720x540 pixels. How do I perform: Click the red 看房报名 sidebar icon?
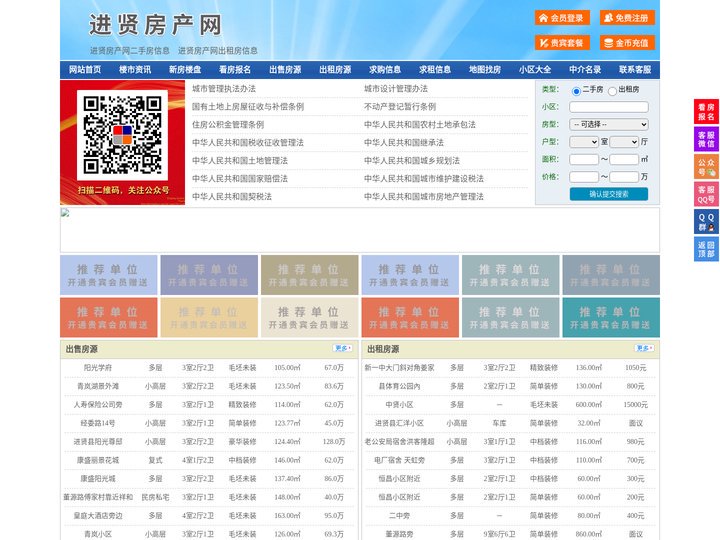[706, 112]
